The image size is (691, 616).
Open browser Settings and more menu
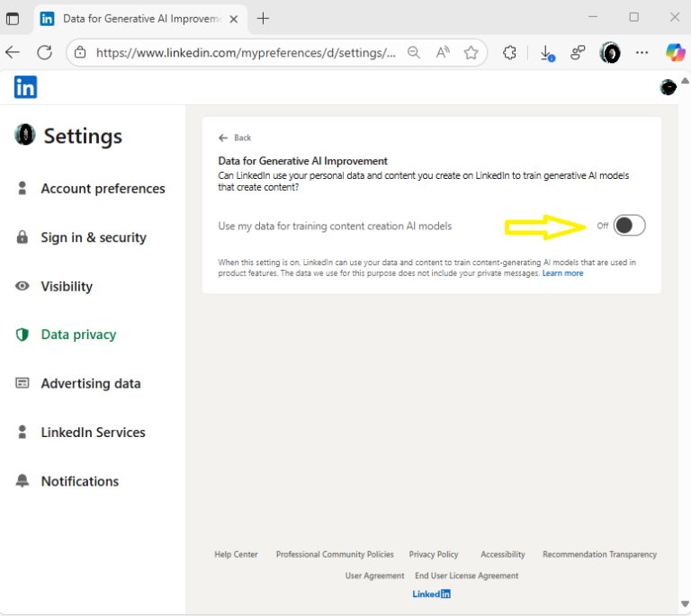point(642,53)
